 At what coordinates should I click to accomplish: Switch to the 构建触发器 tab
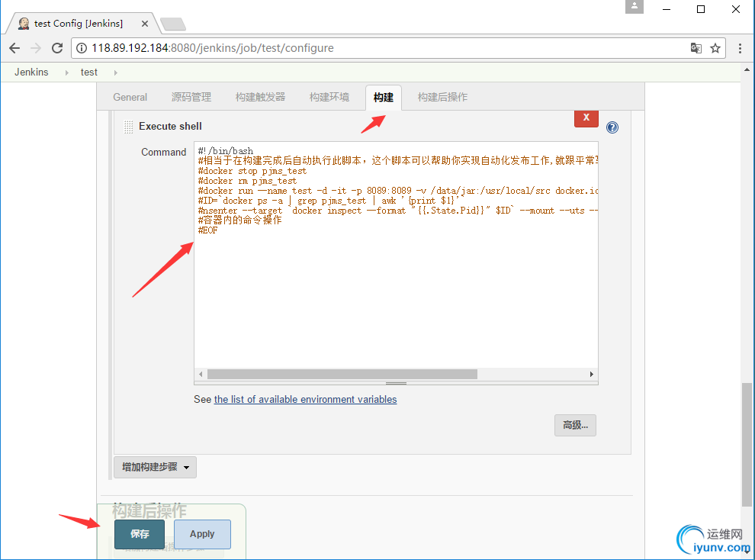[260, 97]
